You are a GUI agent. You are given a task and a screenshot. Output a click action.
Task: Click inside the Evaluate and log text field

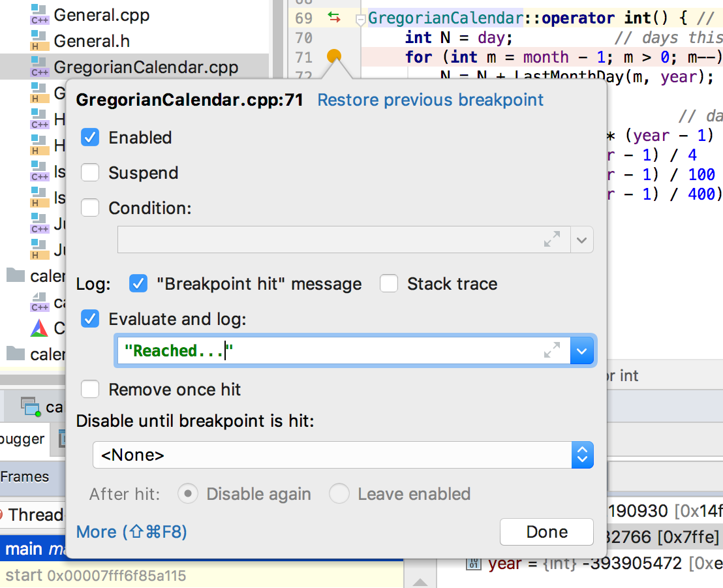pos(326,351)
